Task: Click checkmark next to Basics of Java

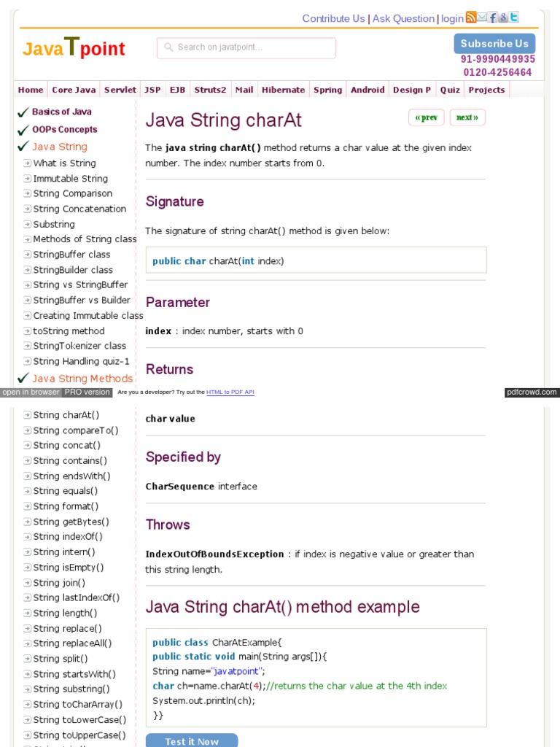Action: tap(23, 112)
